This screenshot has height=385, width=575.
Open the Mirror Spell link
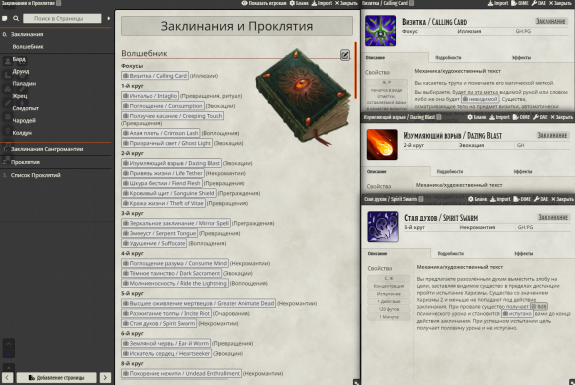coord(176,223)
